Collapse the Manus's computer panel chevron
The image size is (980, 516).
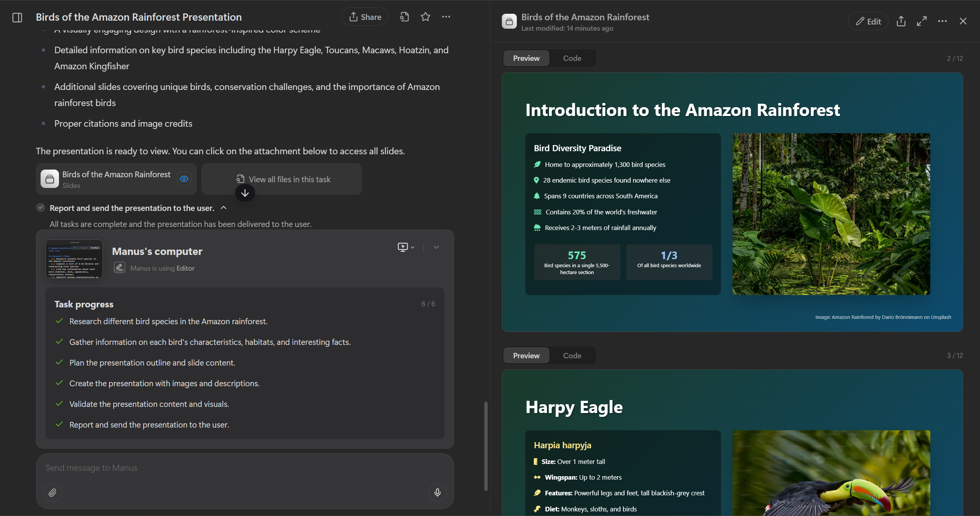(436, 247)
